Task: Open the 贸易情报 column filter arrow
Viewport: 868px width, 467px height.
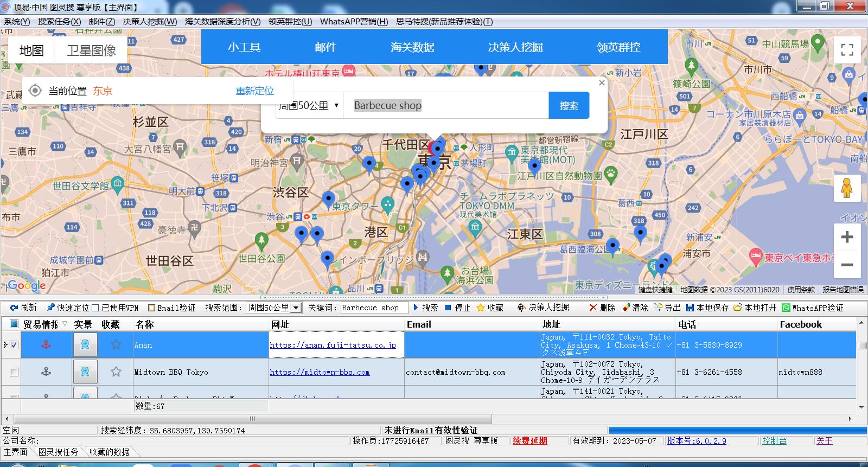Action: click(x=65, y=324)
